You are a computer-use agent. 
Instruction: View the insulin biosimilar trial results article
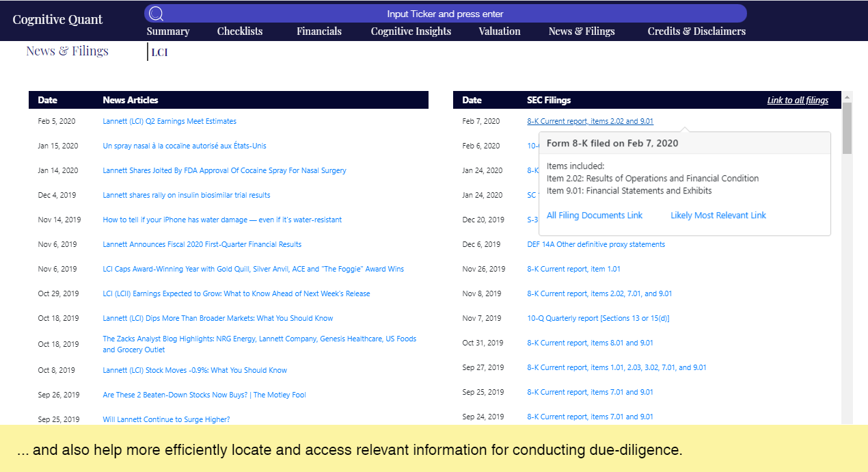point(186,195)
